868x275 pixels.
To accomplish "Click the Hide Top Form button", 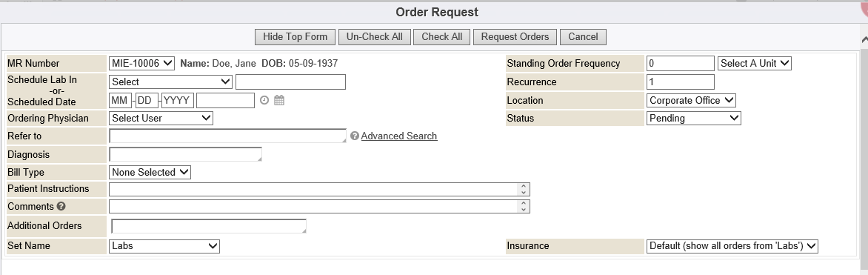I will pos(295,37).
